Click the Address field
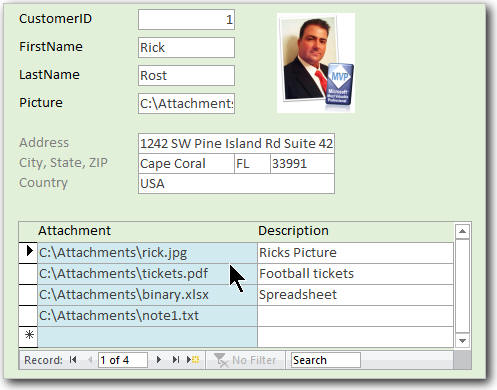 (236, 143)
